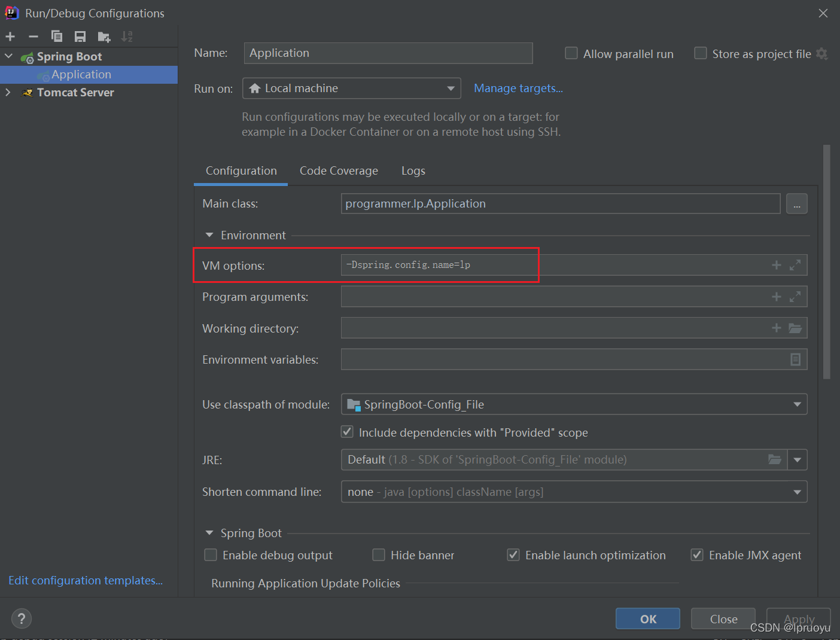Viewport: 840px width, 640px height.
Task: Insert macro in Working directory
Action: 777,328
